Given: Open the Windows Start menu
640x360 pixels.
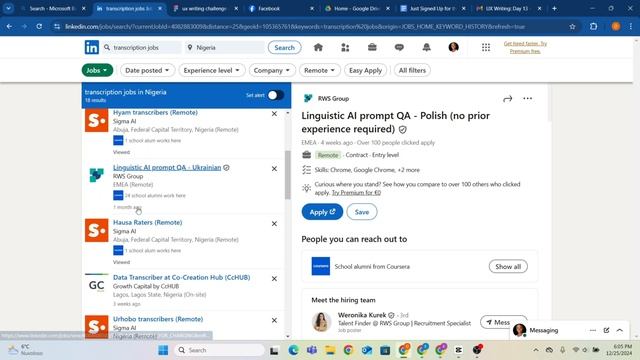Looking at the screenshot, I should tap(163, 350).
